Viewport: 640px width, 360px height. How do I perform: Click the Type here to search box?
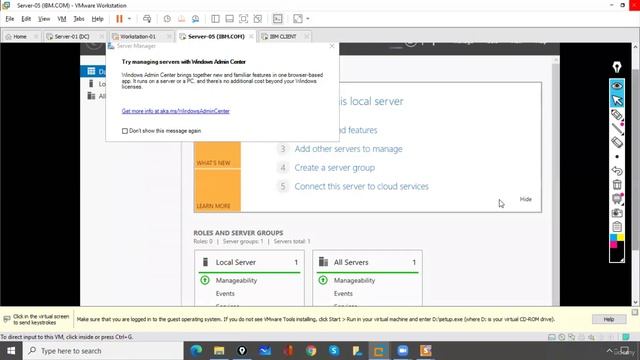pyautogui.click(x=103, y=351)
